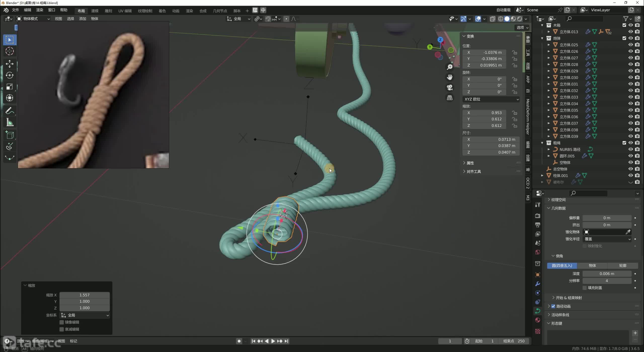The width and height of the screenshot is (644, 352).
Task: Open the Object Data curve properties tab
Action: pyautogui.click(x=538, y=311)
